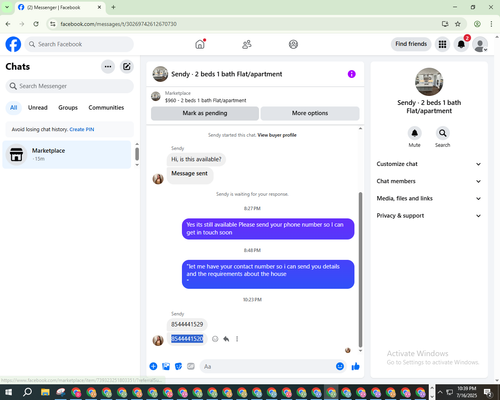This screenshot has width=500, height=400.
Task: Select the Unread chats filter
Action: [x=38, y=107]
